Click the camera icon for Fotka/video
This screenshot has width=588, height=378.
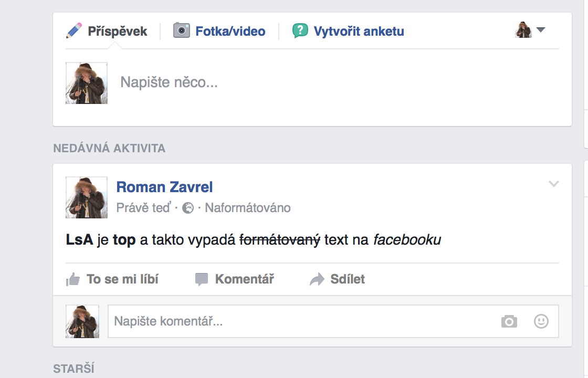pos(182,30)
